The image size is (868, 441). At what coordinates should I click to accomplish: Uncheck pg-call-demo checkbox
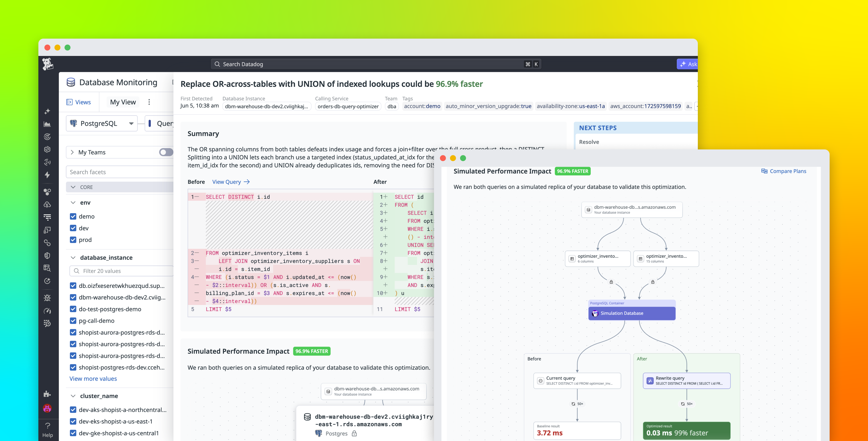tap(73, 321)
